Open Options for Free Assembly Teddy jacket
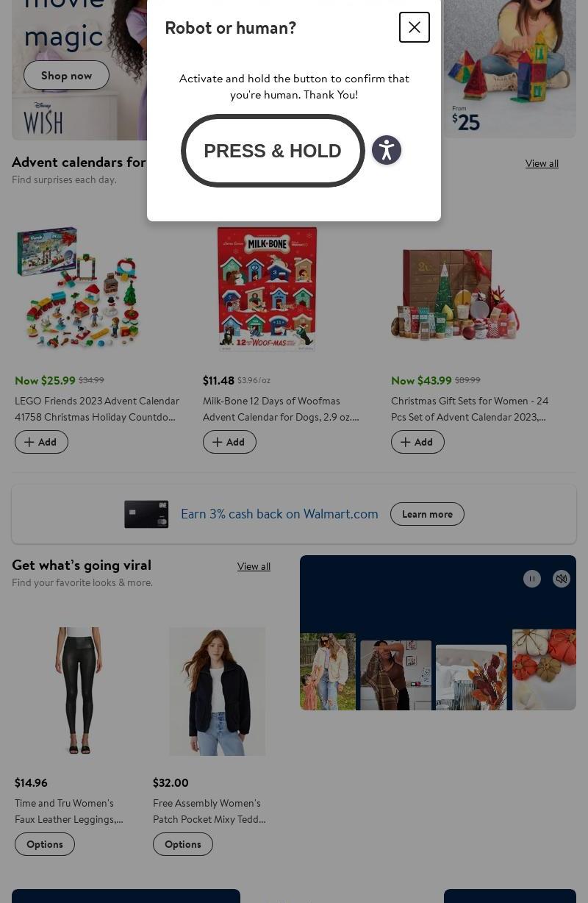Viewport: 588px width, 903px height. point(183,844)
